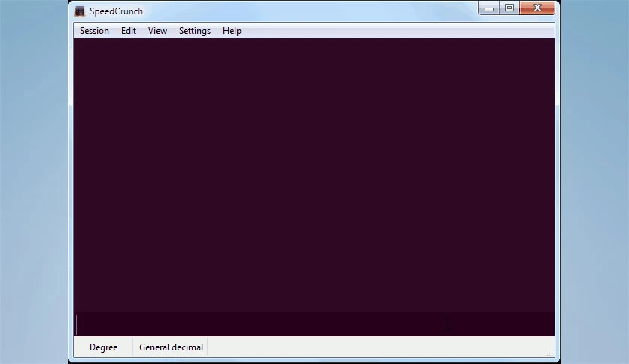Close the SpeedCrunch window
Viewport: 629px width, 364px height.
coord(537,8)
